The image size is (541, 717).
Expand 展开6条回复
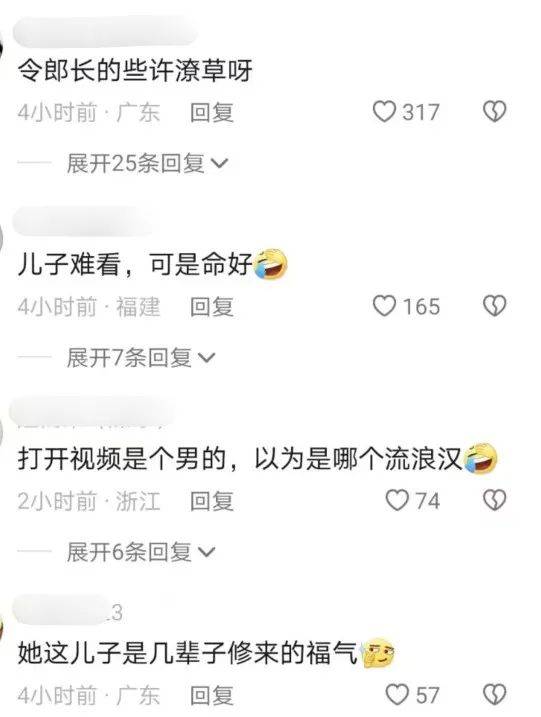point(140,552)
